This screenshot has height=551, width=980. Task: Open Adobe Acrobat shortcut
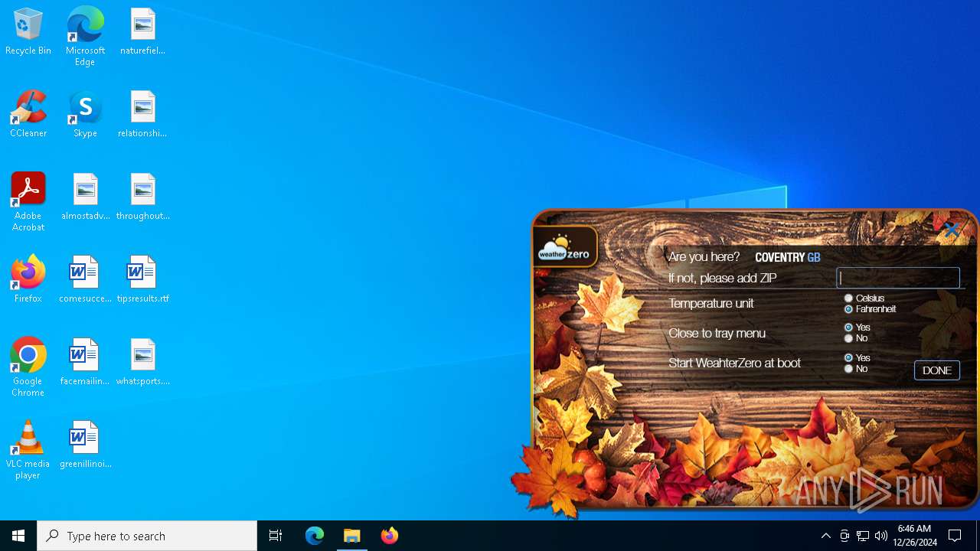coord(28,202)
